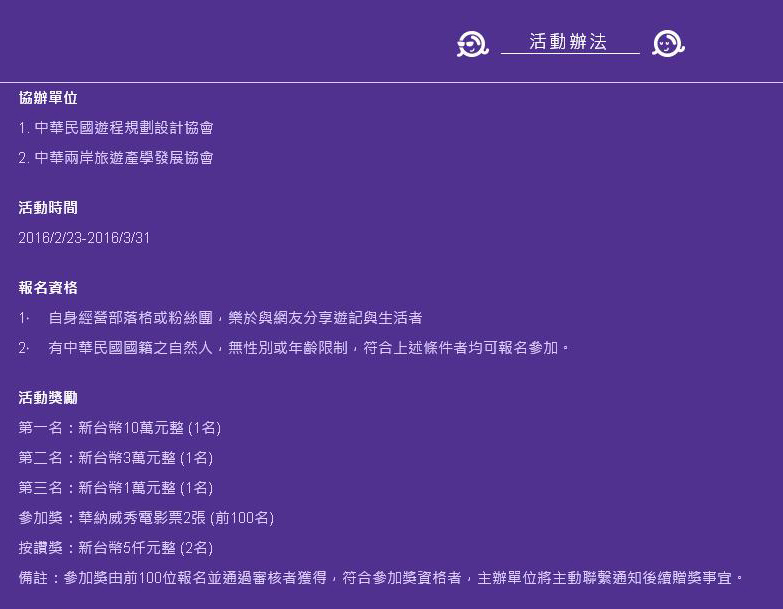
Task: Select the 活動獎勵 section heading
Action: [48, 398]
